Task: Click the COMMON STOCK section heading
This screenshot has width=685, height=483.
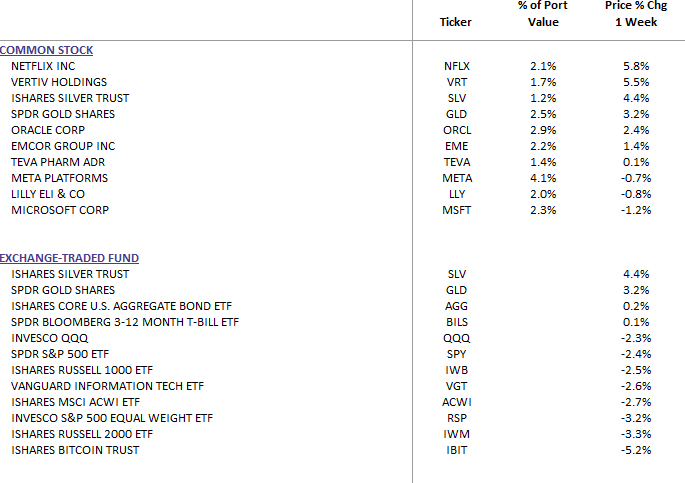Action: point(47,50)
